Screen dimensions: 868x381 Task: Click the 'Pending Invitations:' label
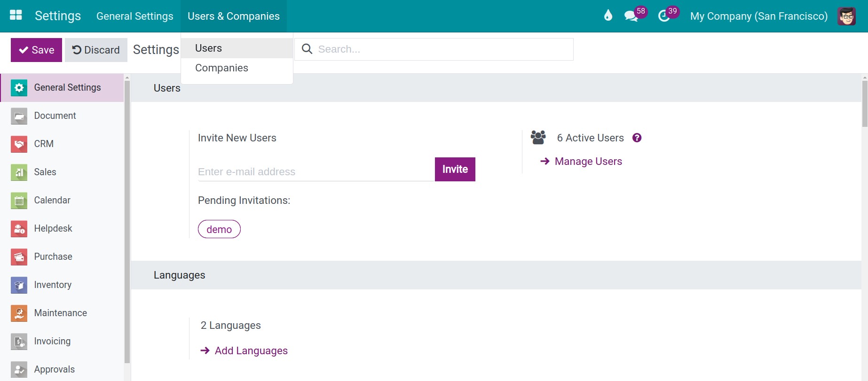coord(244,201)
